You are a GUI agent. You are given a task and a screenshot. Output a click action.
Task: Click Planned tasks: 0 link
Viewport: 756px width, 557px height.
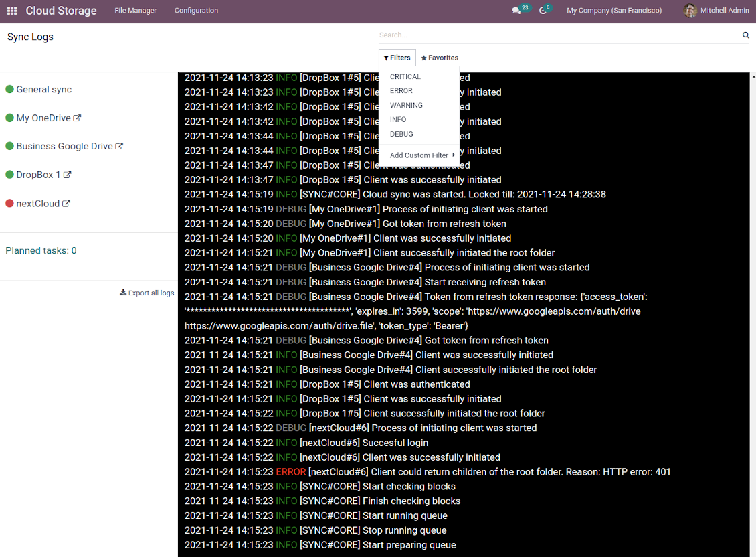click(x=41, y=250)
